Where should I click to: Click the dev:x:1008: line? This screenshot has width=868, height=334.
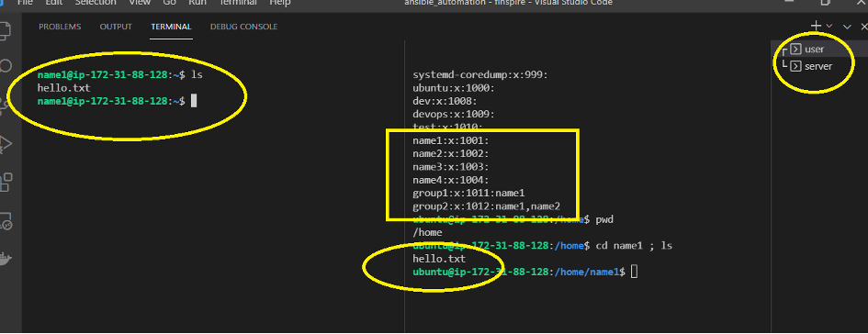click(445, 101)
